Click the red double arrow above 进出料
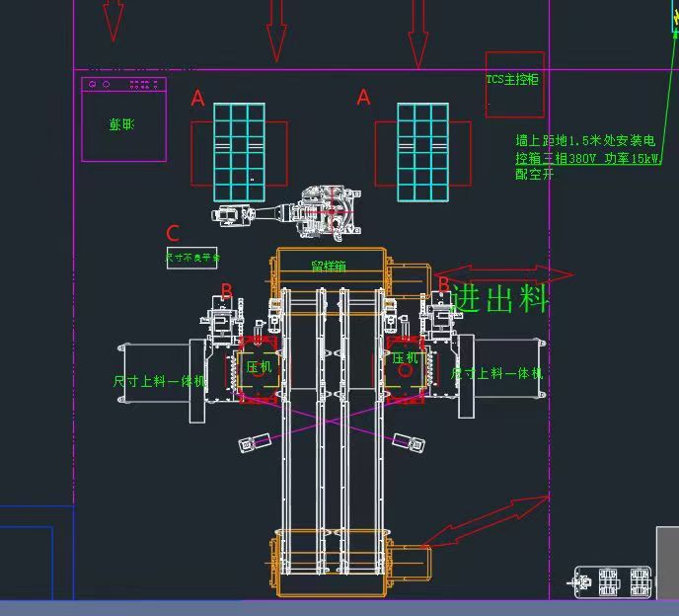This screenshot has width=679, height=616. pyautogui.click(x=503, y=273)
